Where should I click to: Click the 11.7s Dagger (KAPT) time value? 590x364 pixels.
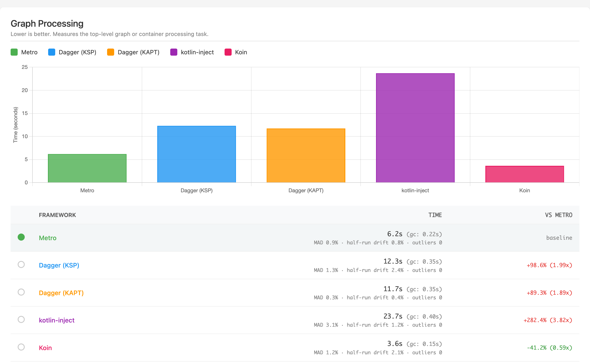click(393, 289)
